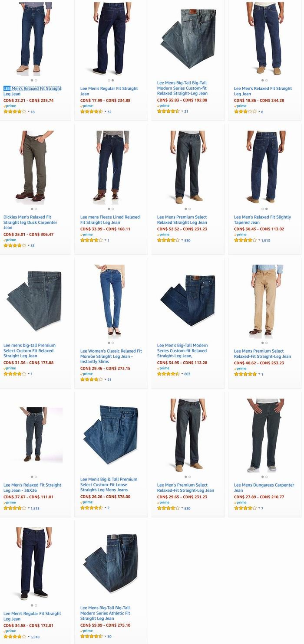
Task: Click stars for Lee mens Fleece Lined Relaxed Fit
Action: (92, 240)
